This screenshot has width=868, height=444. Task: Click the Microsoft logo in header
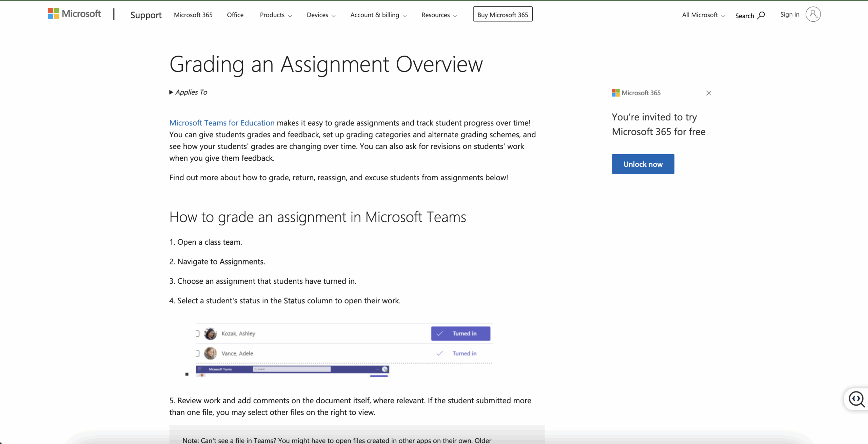(x=74, y=14)
